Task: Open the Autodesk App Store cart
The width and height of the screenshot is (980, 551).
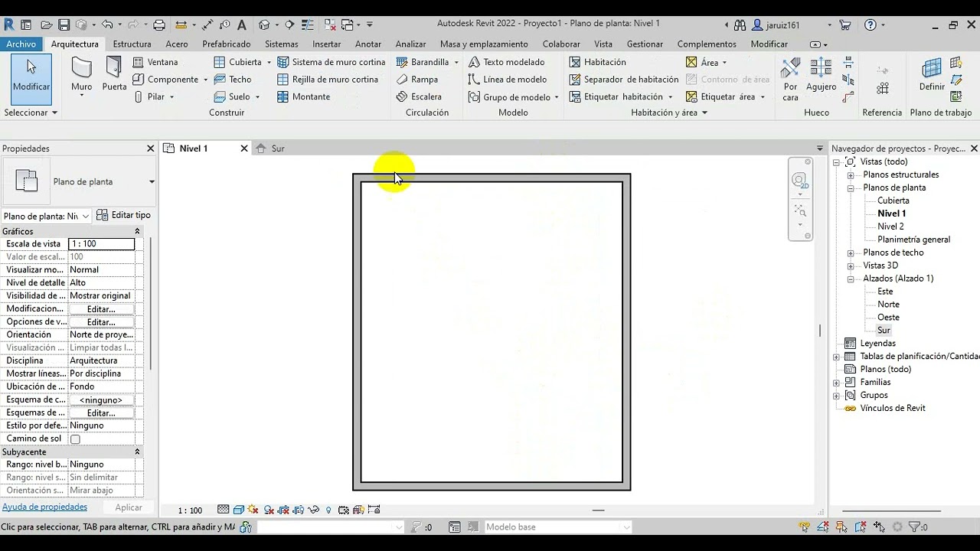Action: (845, 25)
